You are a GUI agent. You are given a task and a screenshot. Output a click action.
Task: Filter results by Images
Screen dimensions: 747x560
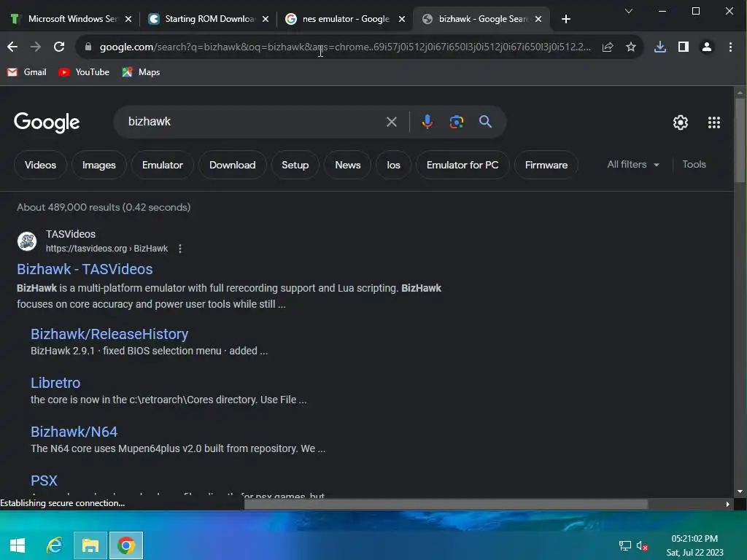(99, 165)
